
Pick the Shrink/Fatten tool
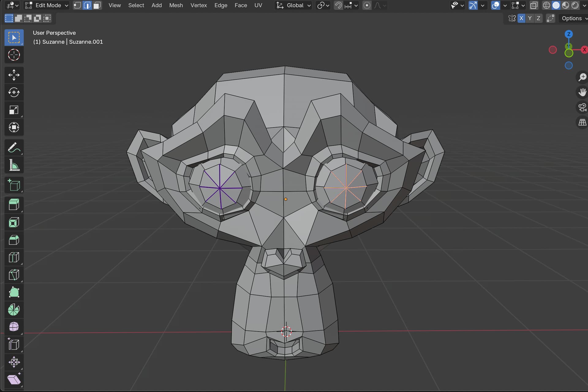(14, 362)
